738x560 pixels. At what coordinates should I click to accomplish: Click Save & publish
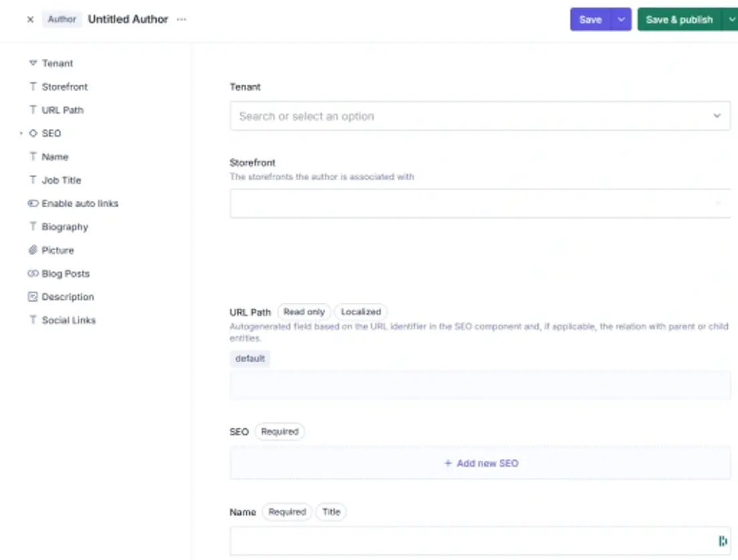point(679,19)
